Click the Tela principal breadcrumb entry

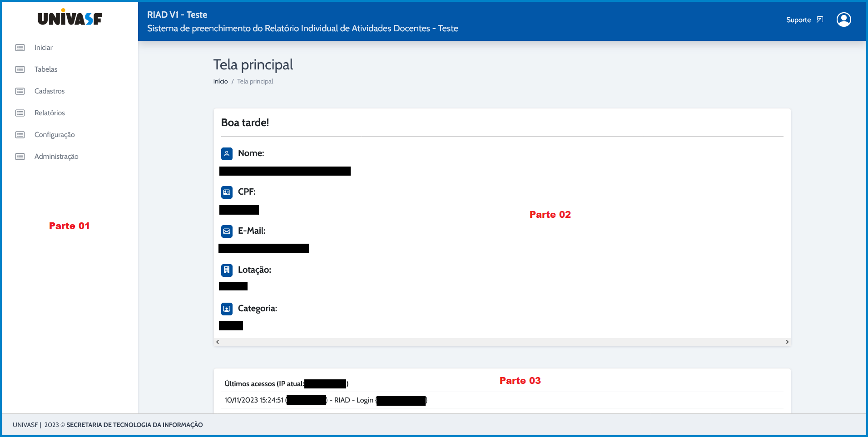[255, 81]
